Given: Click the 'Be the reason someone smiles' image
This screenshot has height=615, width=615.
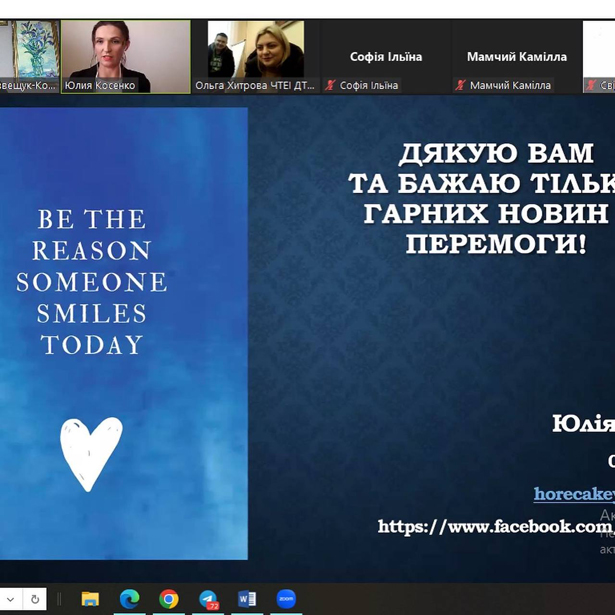Looking at the screenshot, I should point(124,333).
